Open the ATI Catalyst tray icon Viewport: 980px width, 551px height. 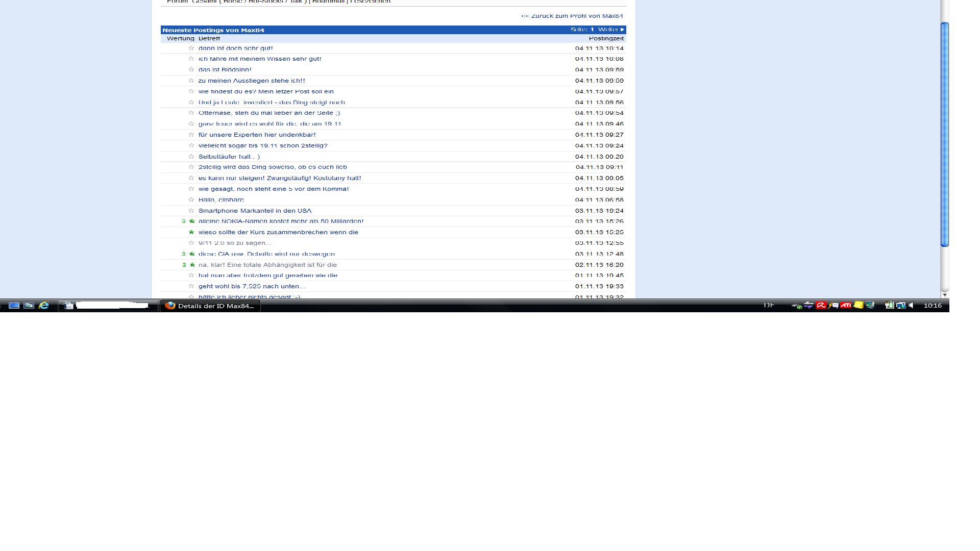[x=846, y=306]
